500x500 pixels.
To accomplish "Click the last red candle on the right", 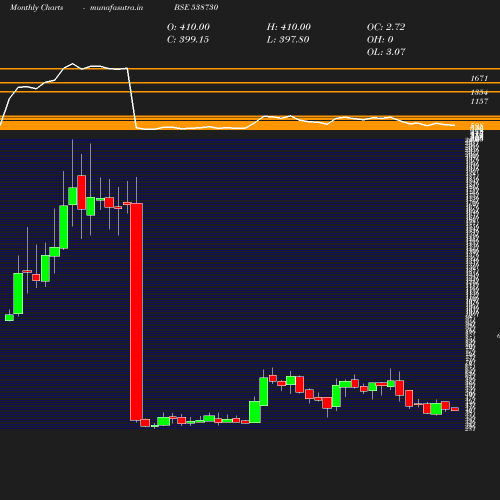I will 455,409.
